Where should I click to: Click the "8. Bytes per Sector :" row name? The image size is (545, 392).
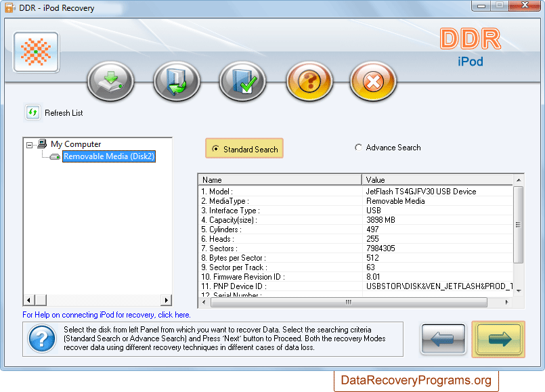pos(233,258)
